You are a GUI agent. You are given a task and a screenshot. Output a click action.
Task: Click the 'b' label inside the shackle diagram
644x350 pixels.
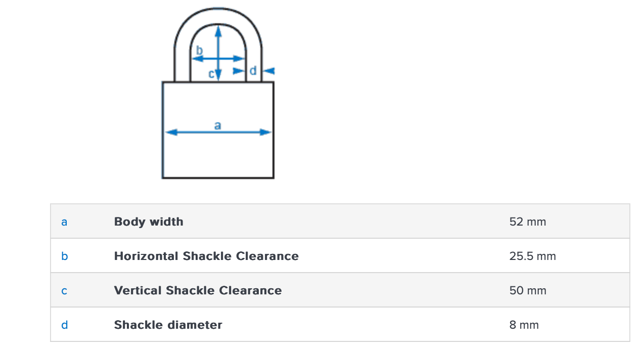click(x=199, y=51)
